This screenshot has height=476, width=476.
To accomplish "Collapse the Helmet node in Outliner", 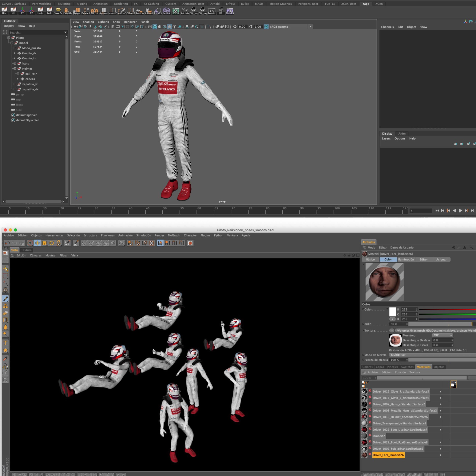I will (15, 69).
